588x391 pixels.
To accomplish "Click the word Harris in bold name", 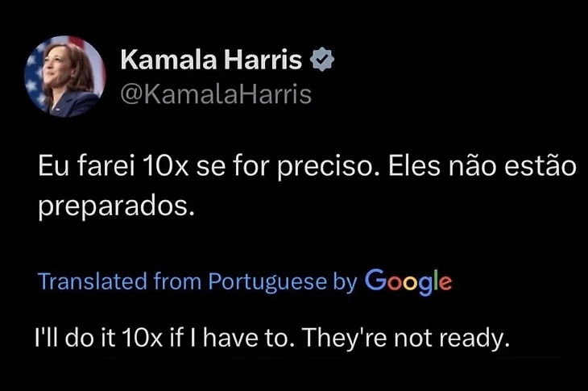I will click(263, 60).
